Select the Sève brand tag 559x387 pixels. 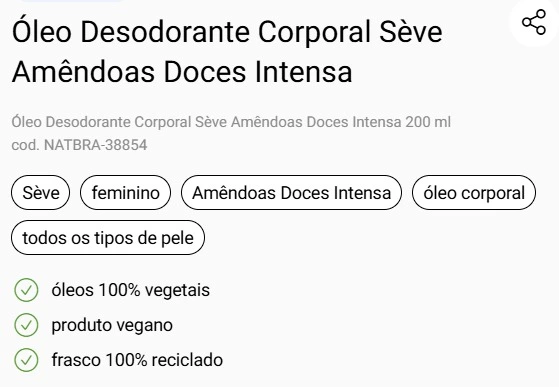point(41,192)
